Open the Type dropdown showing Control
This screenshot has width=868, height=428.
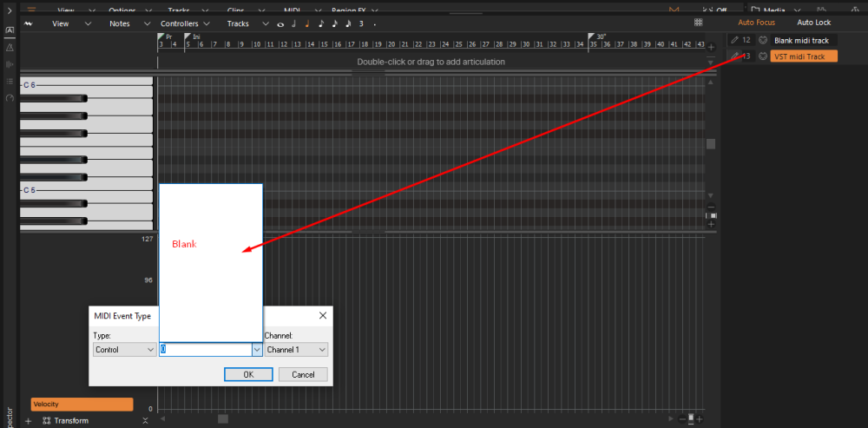click(x=124, y=350)
